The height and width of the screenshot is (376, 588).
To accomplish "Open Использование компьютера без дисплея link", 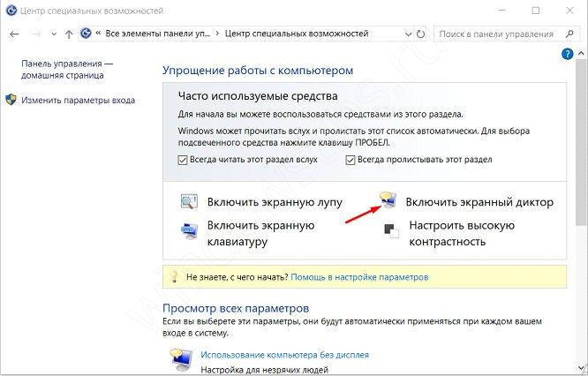I will pyautogui.click(x=284, y=355).
